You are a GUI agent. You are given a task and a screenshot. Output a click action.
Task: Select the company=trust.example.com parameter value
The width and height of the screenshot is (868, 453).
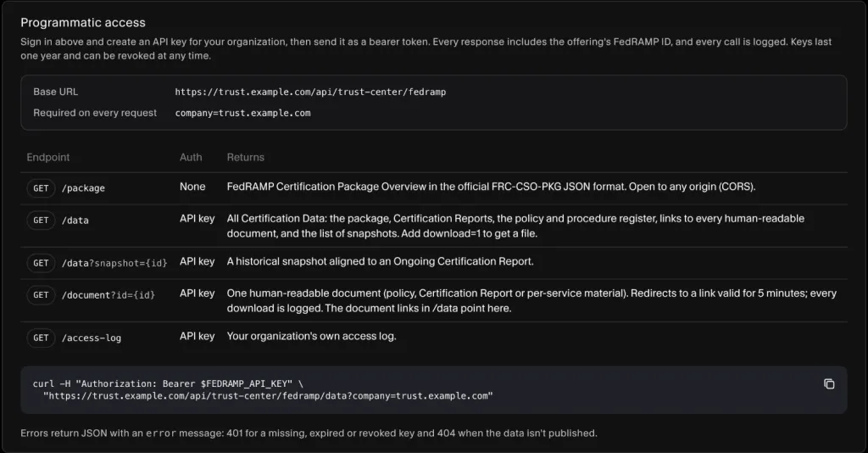point(243,113)
